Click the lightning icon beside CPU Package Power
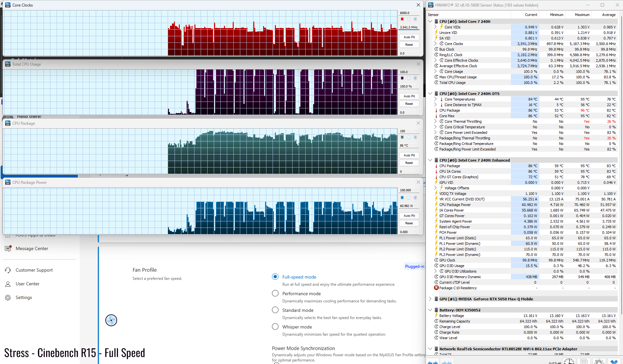623x364 pixels. tap(436, 205)
